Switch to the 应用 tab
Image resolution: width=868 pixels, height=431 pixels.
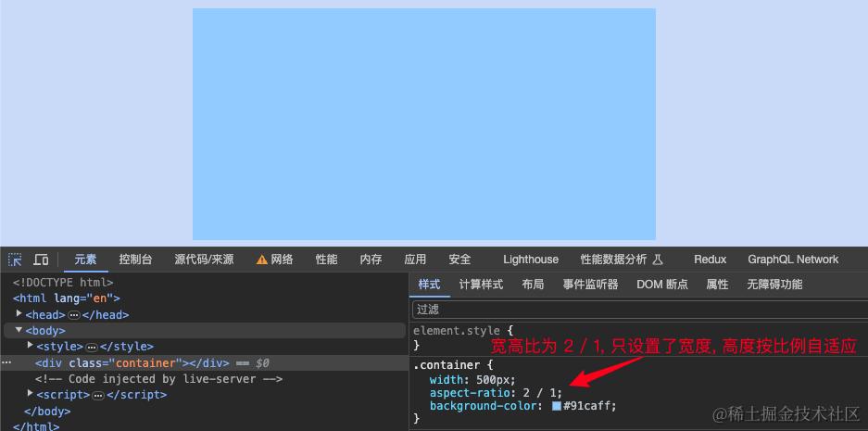click(x=415, y=260)
